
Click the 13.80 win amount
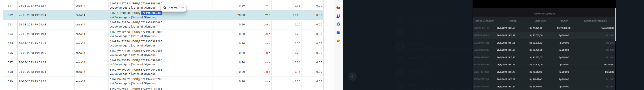(x=296, y=15)
